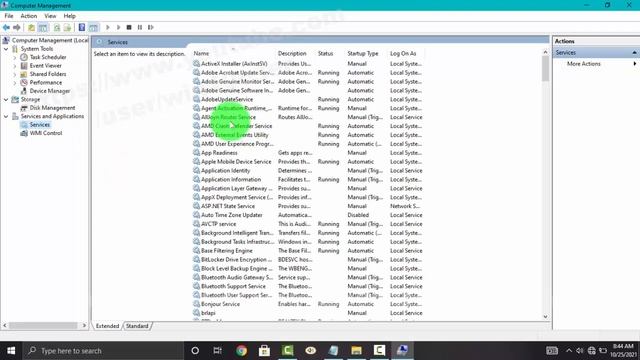The image size is (640, 360).
Task: Select Shared Folders in the tree
Action: (x=48, y=74)
